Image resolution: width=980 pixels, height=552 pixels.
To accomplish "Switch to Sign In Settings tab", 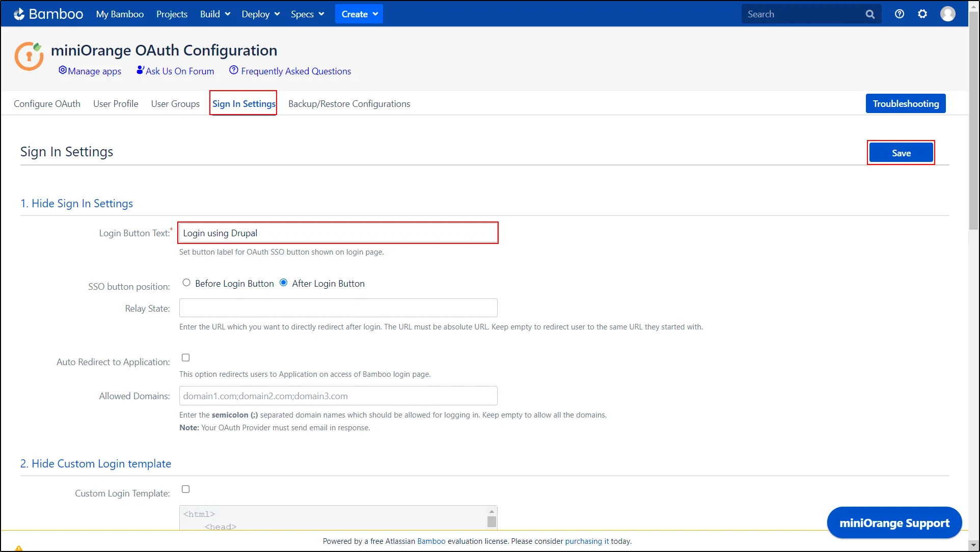I will (x=243, y=104).
